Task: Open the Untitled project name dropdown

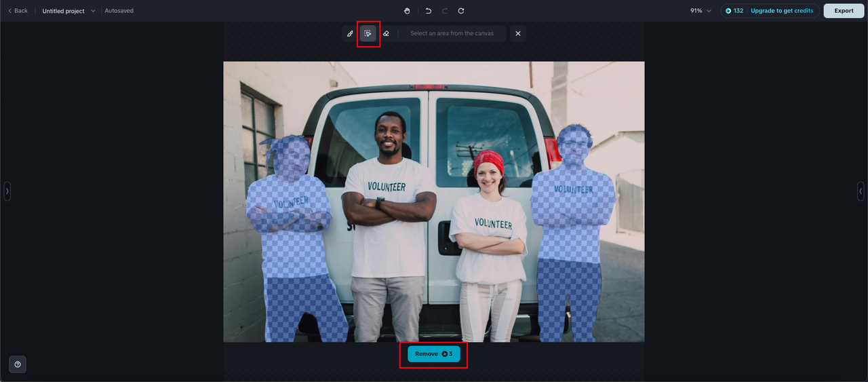Action: [x=69, y=11]
